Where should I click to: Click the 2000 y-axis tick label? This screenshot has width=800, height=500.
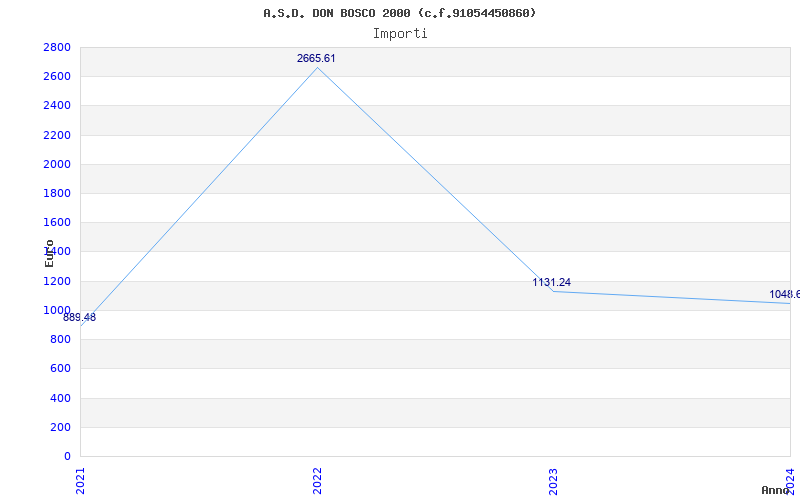[57, 164]
